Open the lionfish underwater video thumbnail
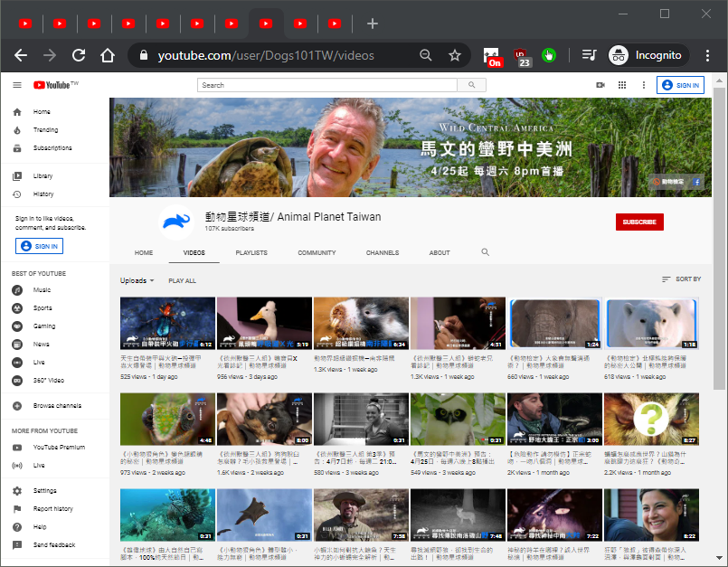 click(x=167, y=515)
